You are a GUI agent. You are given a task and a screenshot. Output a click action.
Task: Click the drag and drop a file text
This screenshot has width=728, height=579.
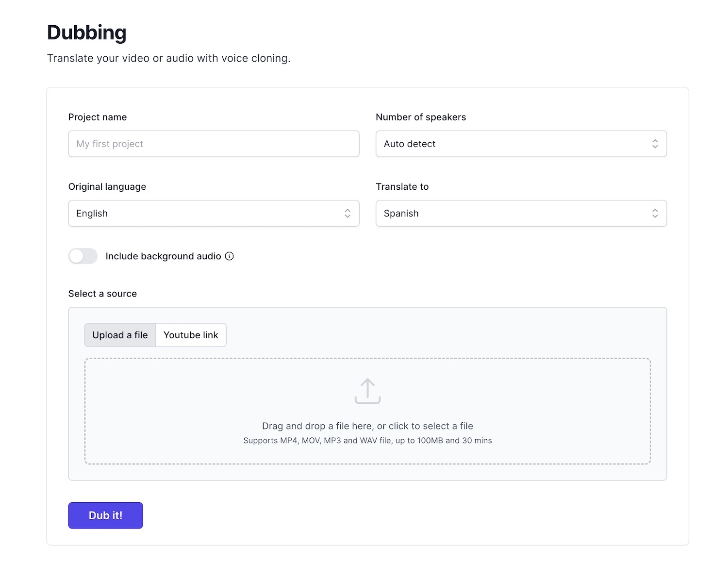367,426
